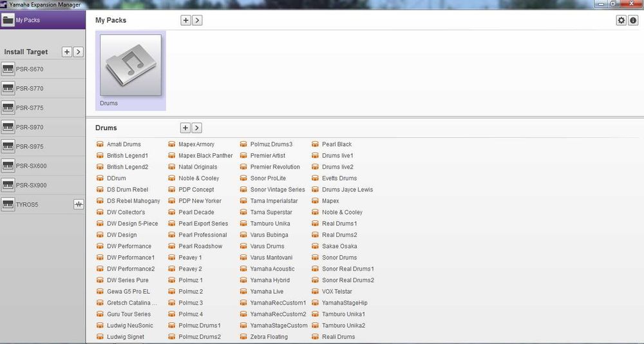Image resolution: width=644 pixels, height=344 pixels.
Task: Open the Install Target arrow menu
Action: point(78,52)
